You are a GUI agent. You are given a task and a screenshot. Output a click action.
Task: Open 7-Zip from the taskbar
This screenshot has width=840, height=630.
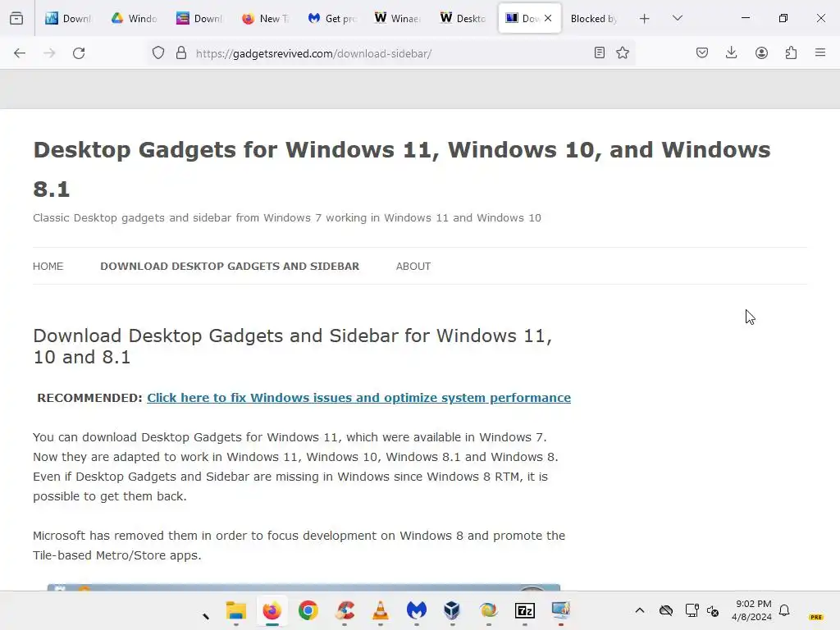click(524, 610)
